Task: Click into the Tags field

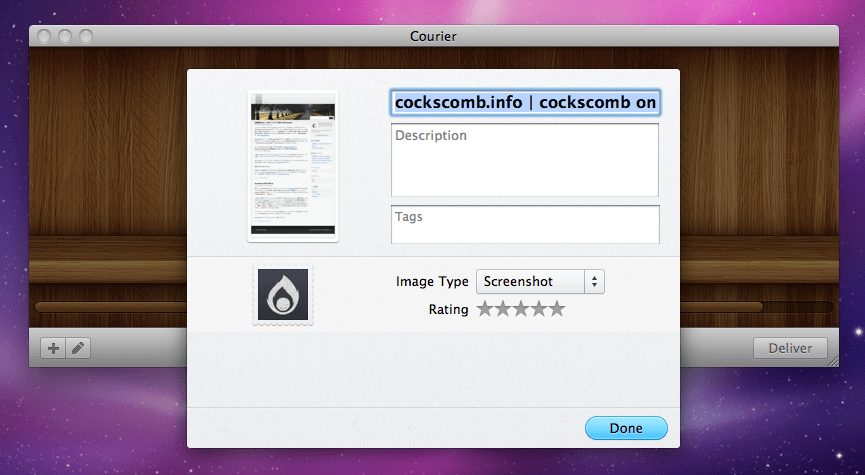Action: (x=525, y=225)
